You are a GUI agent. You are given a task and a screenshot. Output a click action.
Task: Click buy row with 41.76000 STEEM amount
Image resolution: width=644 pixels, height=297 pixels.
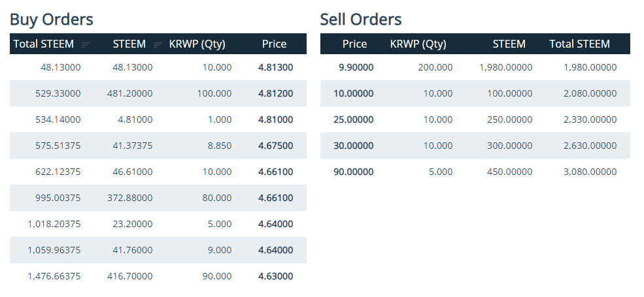coord(158,250)
